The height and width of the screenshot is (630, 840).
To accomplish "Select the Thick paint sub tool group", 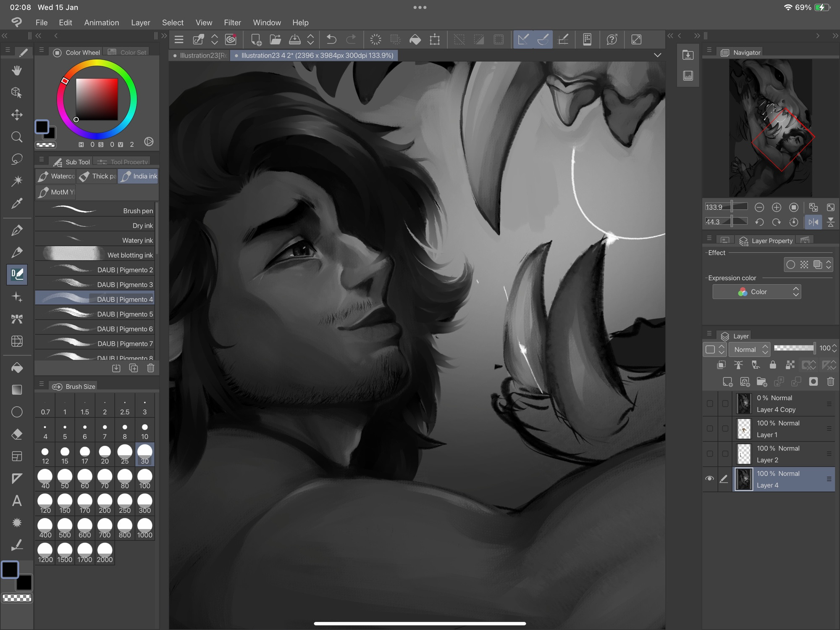I will click(97, 177).
